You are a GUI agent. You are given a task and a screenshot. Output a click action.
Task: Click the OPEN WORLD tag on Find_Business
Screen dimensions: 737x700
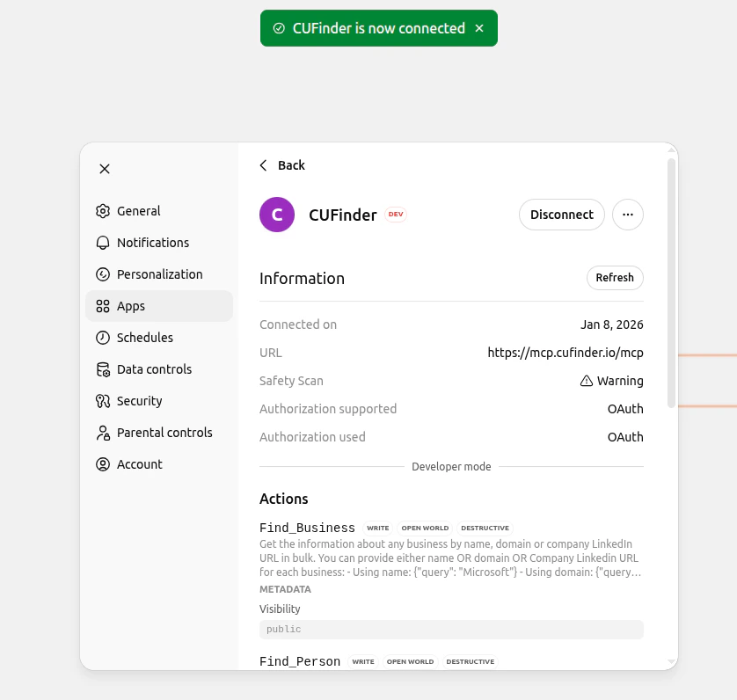coord(425,528)
